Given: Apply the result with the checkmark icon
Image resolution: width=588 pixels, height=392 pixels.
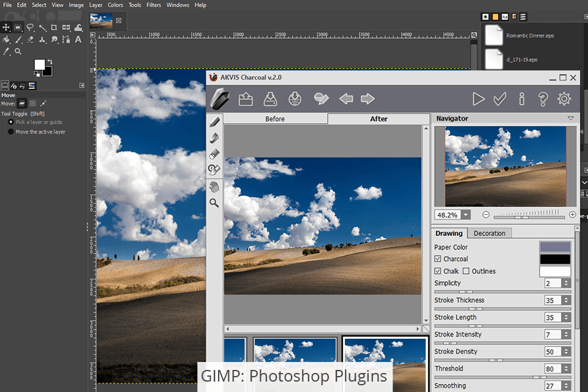Looking at the screenshot, I should pos(500,99).
